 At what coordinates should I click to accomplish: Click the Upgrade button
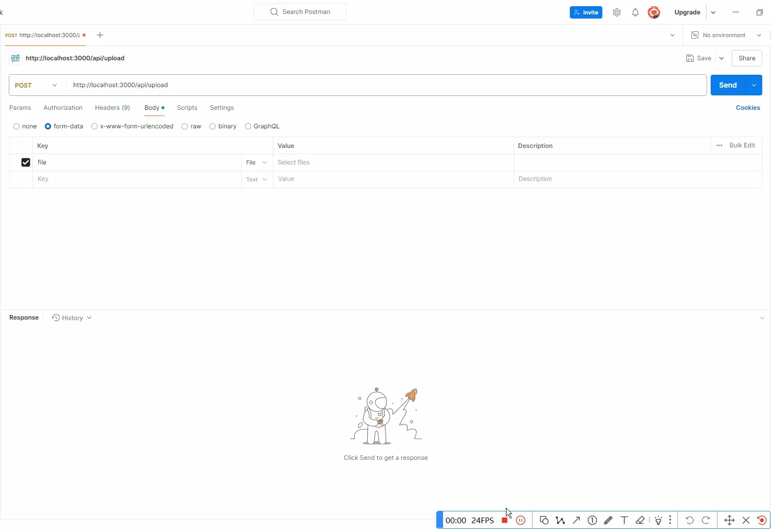pos(687,12)
